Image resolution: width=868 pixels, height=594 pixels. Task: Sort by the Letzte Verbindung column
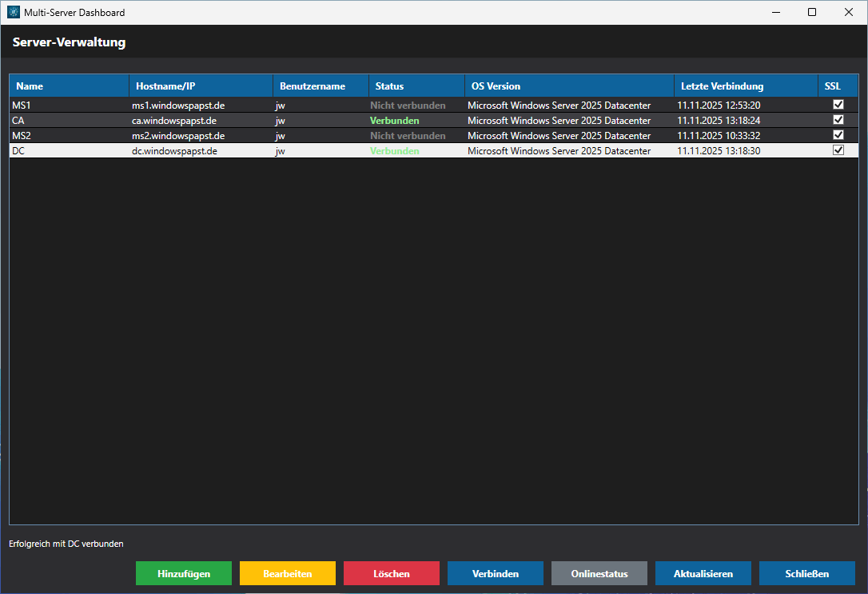coord(746,86)
